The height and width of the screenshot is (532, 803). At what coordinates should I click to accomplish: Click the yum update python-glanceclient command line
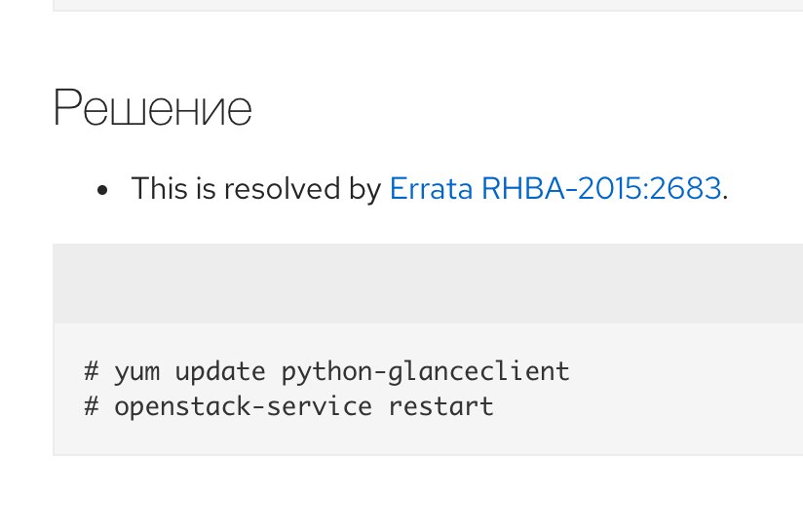point(326,371)
